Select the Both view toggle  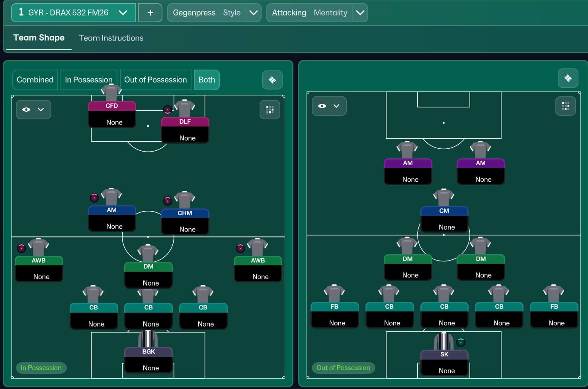(x=207, y=80)
